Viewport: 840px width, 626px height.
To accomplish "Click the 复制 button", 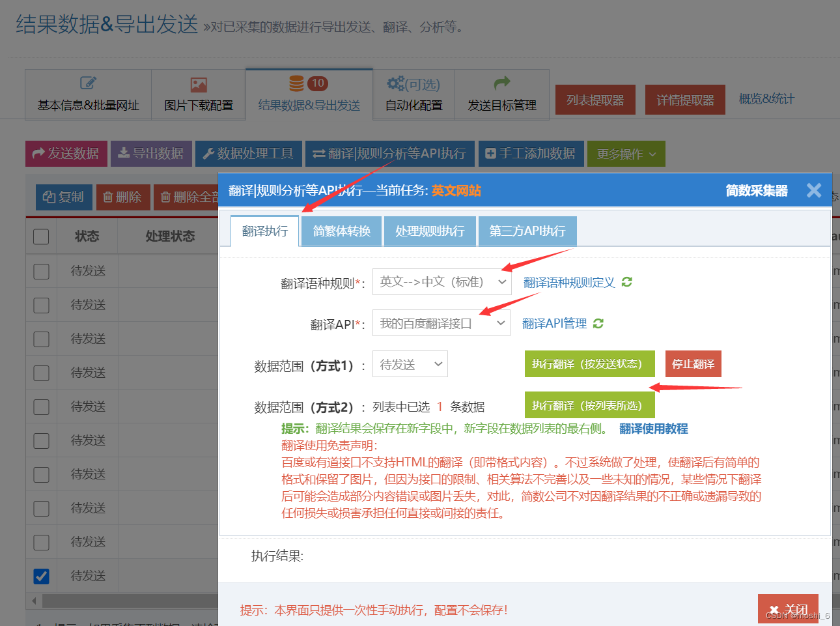I will coord(64,197).
